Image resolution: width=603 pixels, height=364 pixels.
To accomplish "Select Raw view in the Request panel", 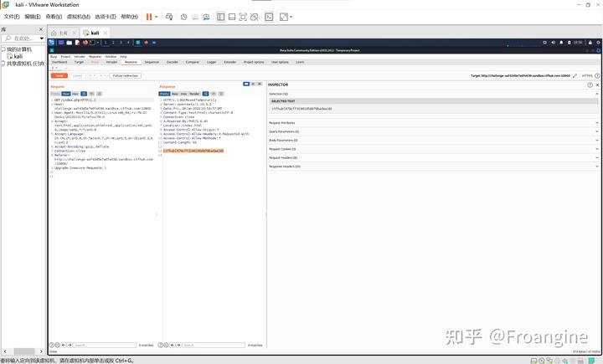I will 66,94.
